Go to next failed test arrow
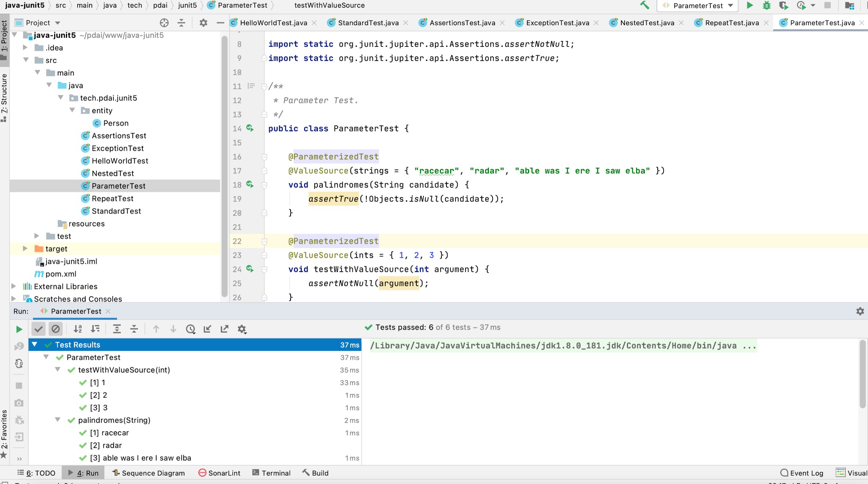 [173, 329]
